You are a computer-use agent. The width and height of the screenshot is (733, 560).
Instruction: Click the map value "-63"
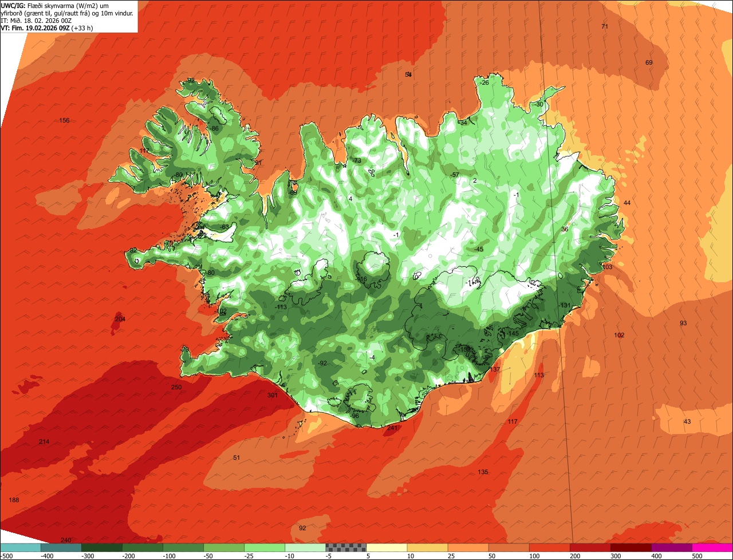(224, 227)
